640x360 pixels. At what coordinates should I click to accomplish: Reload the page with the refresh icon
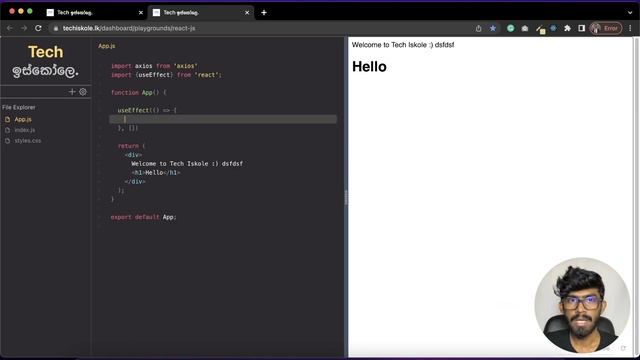tap(38, 28)
